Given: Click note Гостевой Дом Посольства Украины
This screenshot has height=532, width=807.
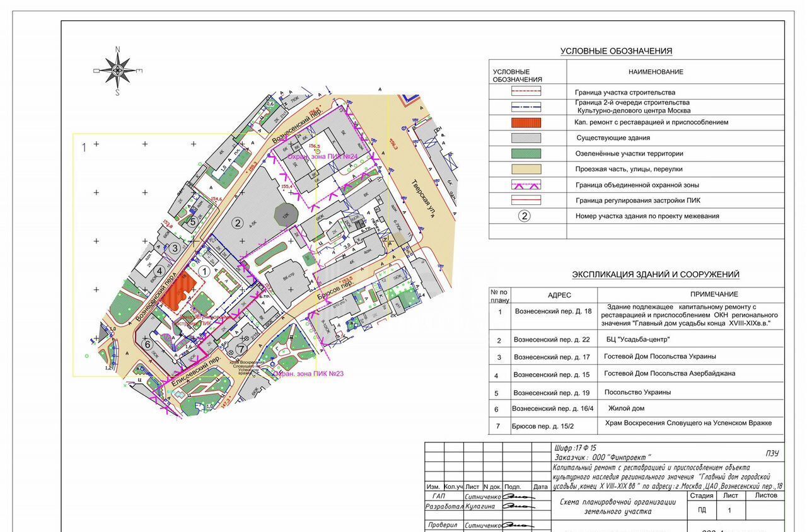Looking at the screenshot, I should pos(660,356).
